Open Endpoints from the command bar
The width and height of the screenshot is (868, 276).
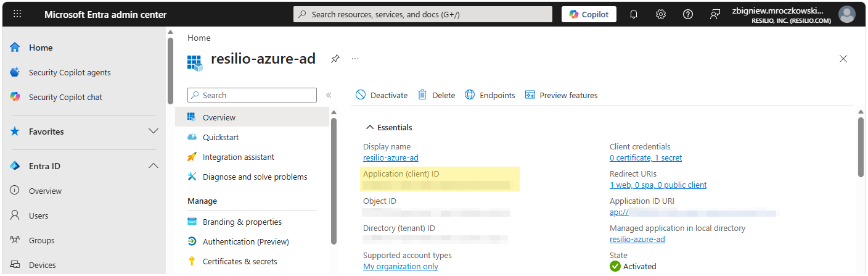pos(489,95)
